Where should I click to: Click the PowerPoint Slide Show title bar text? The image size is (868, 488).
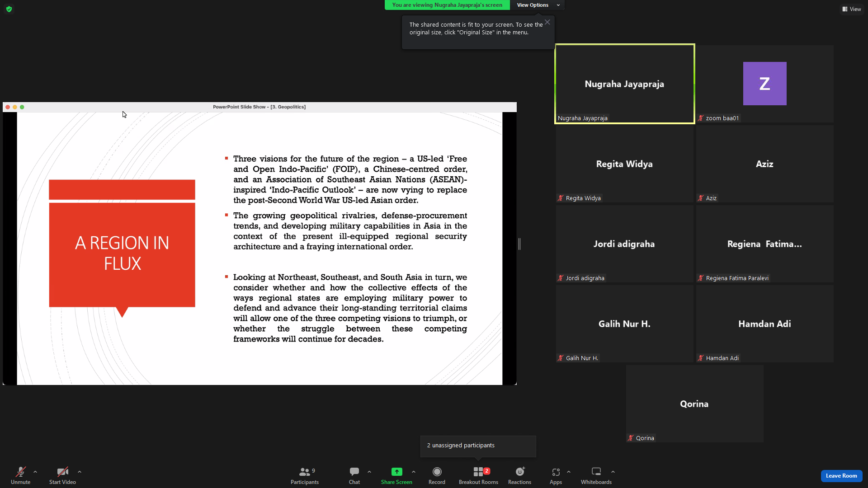coord(259,107)
